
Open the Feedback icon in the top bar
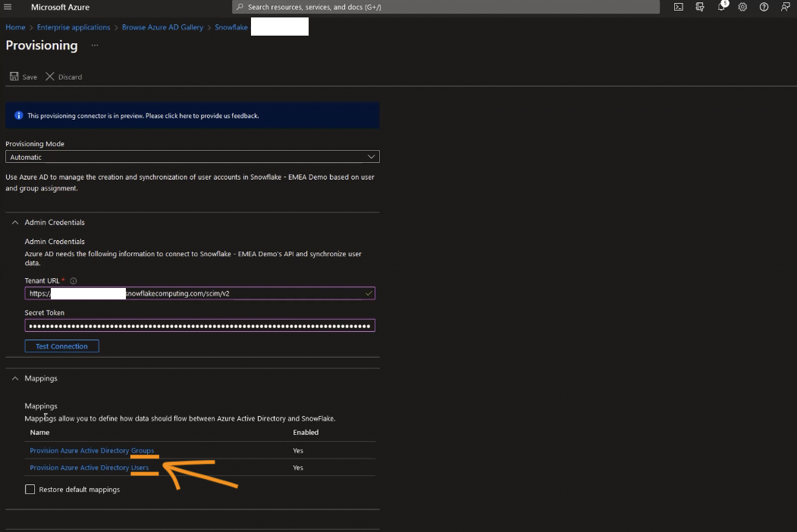coord(786,7)
